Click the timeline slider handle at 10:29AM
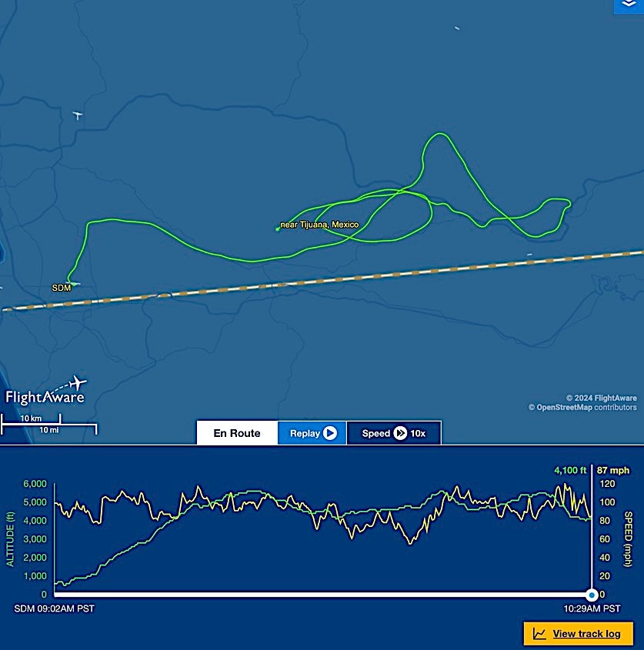The width and height of the screenshot is (644, 650). click(592, 595)
